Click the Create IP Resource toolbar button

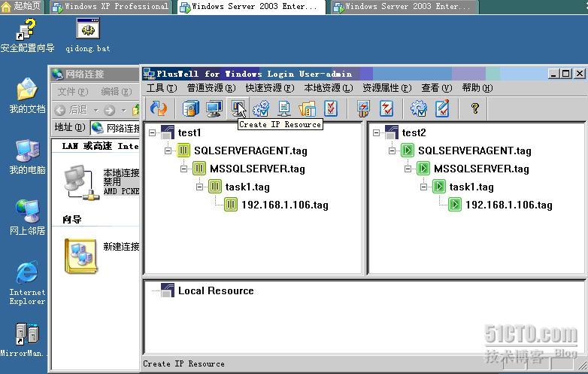tap(238, 108)
